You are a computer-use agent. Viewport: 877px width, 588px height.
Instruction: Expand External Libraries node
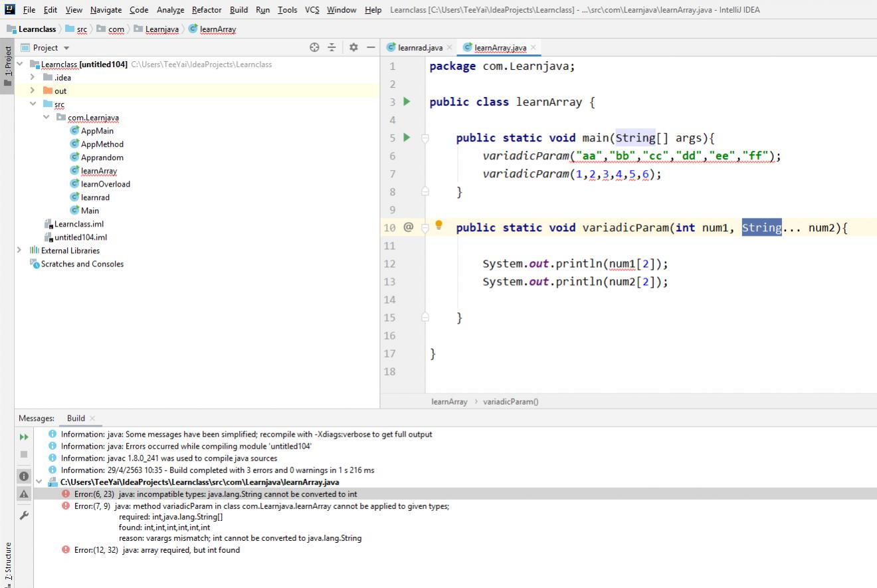(19, 250)
